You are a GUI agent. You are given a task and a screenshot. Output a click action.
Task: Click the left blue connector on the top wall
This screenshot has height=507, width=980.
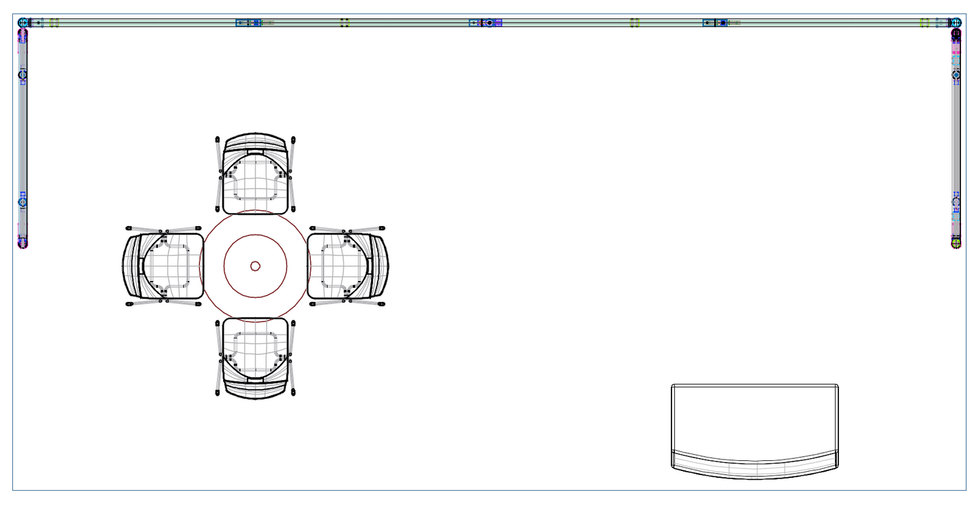pyautogui.click(x=248, y=22)
